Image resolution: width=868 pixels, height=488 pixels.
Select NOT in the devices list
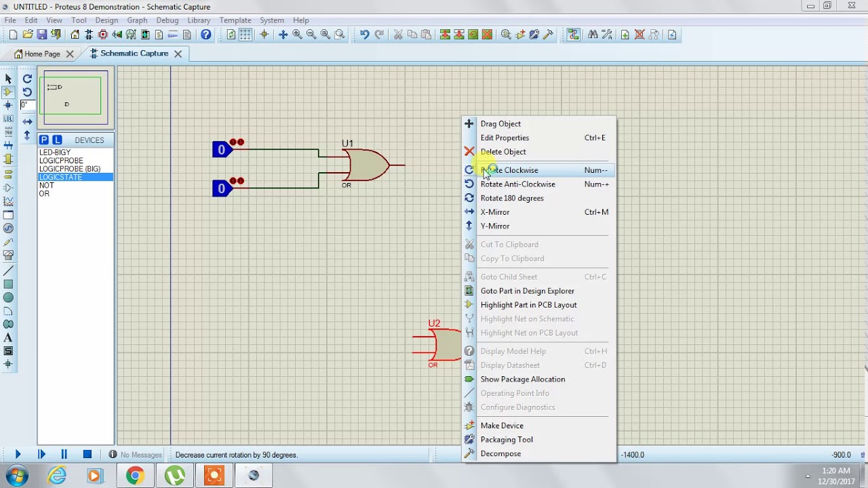click(75, 185)
